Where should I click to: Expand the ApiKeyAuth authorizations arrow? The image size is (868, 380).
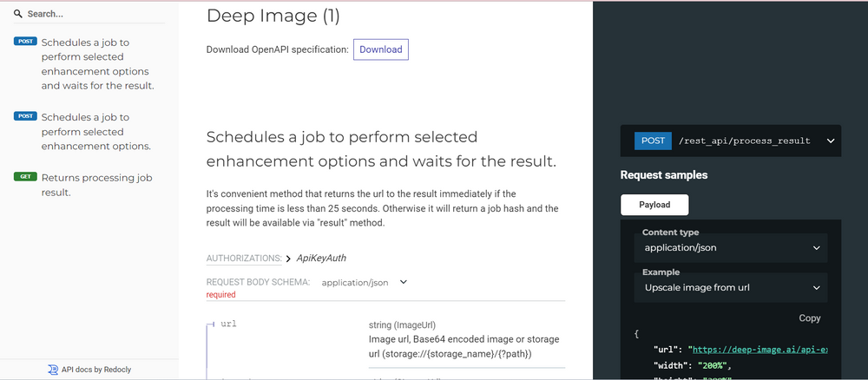pos(288,259)
